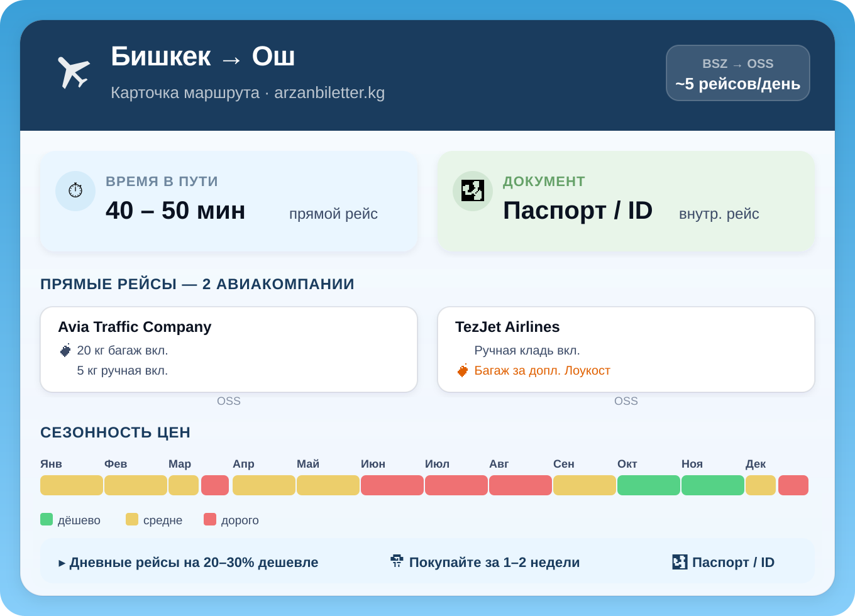Open the Багаж за допл. Лоукост link
Viewport: 855px width, 616px height.
point(542,370)
